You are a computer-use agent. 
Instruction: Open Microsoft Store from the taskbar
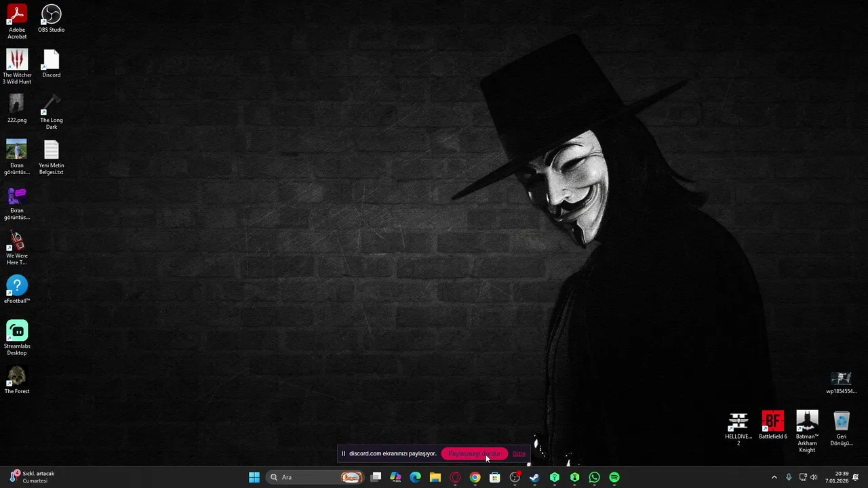[x=495, y=477]
